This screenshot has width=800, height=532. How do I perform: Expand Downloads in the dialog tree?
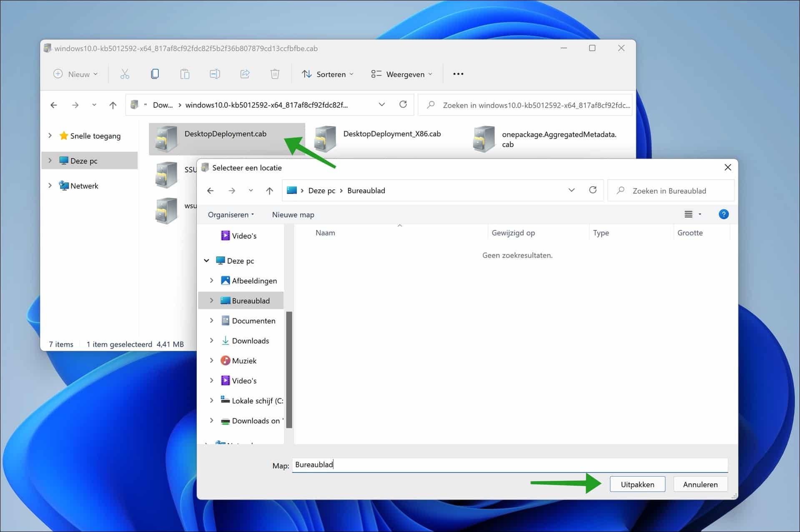pyautogui.click(x=212, y=340)
